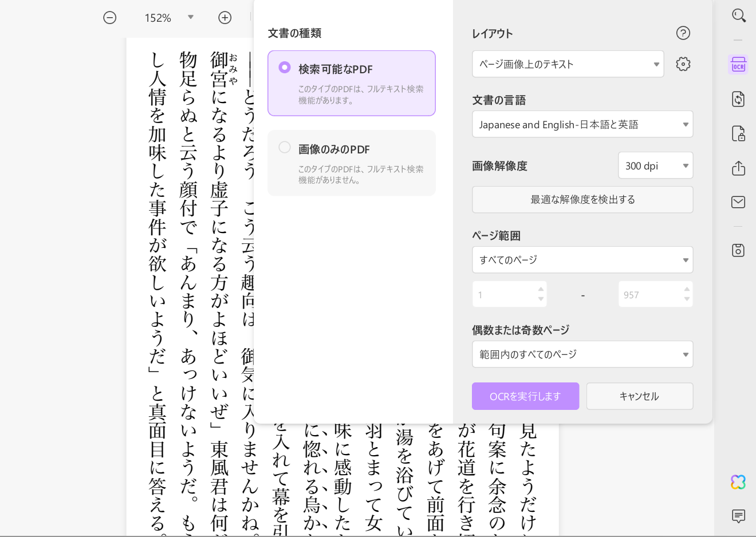This screenshot has width=756, height=537.
Task: Open the comments panel icon
Action: click(738, 516)
